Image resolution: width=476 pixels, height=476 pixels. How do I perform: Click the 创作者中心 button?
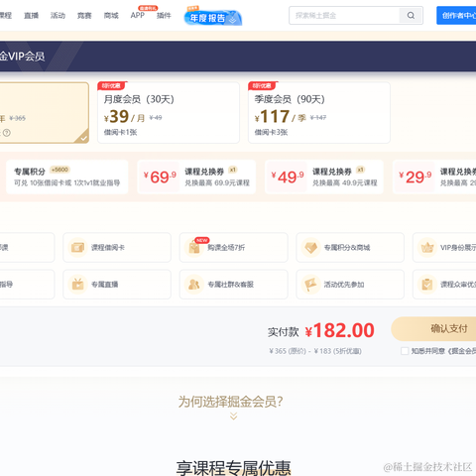click(x=456, y=15)
